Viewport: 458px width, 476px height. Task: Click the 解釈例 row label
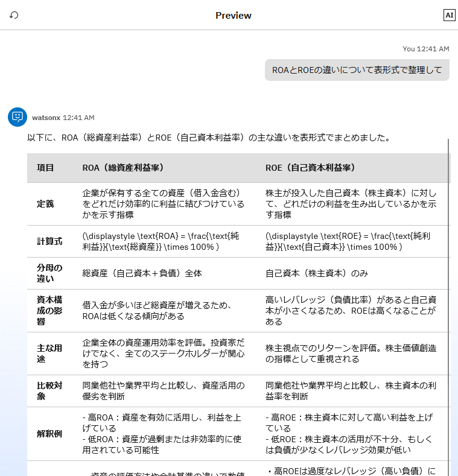point(49,434)
